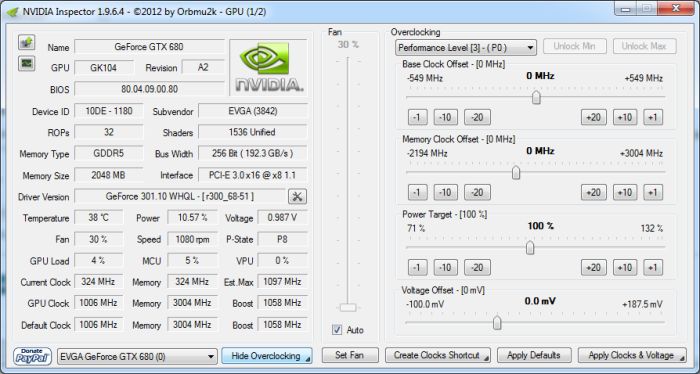Click +1 under Power Target
The height and width of the screenshot is (374, 700).
[653, 268]
